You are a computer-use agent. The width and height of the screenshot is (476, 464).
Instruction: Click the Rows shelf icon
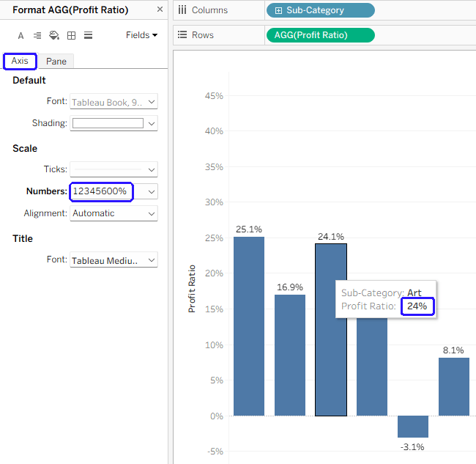[182, 35]
